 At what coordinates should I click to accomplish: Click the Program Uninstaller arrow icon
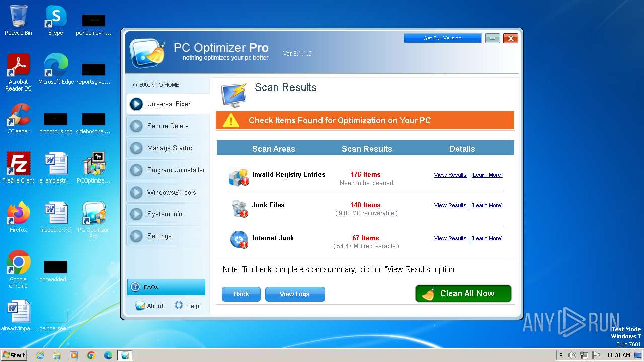click(136, 170)
